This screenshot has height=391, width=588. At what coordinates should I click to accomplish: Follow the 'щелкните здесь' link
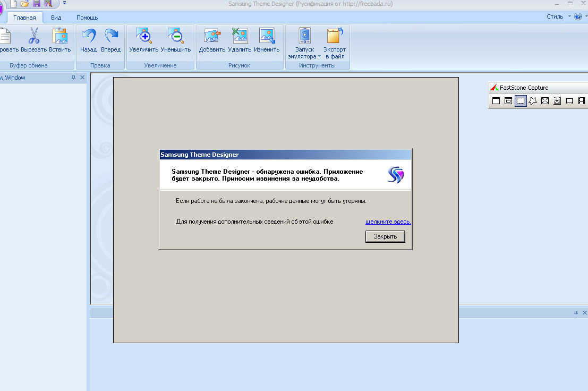coord(388,222)
